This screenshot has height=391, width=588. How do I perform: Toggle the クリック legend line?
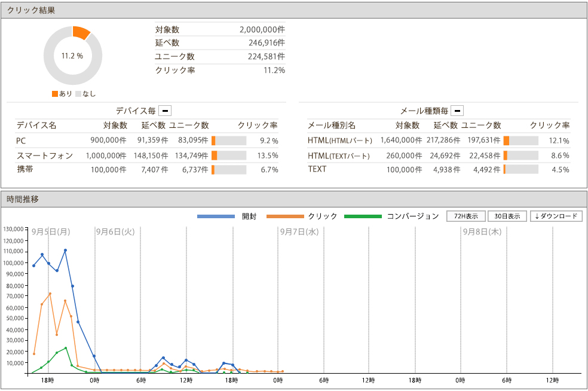click(x=285, y=216)
